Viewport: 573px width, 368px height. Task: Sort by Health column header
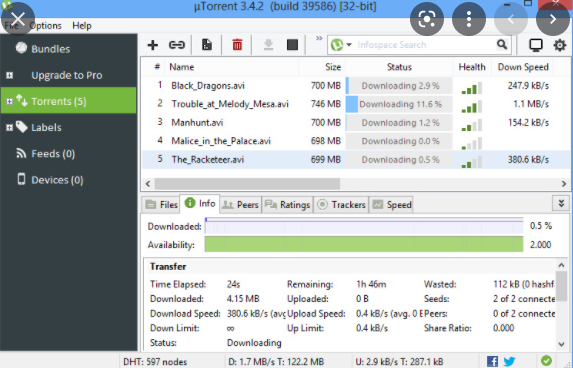(x=472, y=67)
